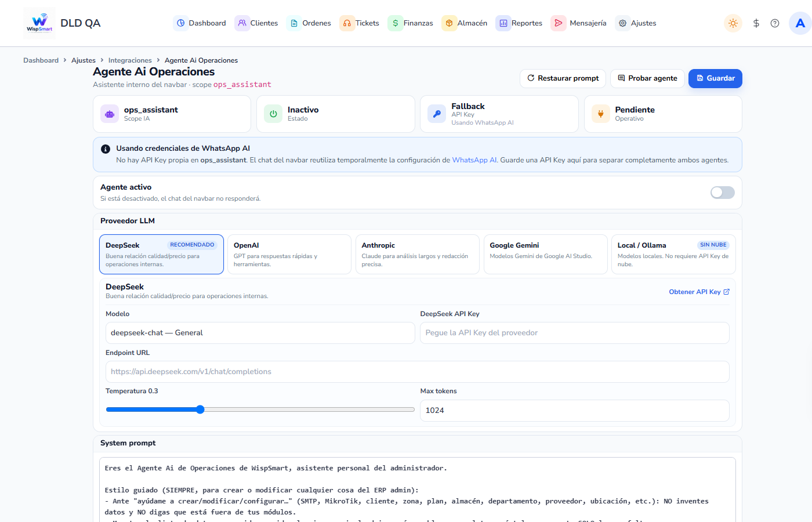Click the info icon in credentials notice
Screen dimensions: 812x522
pos(106,149)
